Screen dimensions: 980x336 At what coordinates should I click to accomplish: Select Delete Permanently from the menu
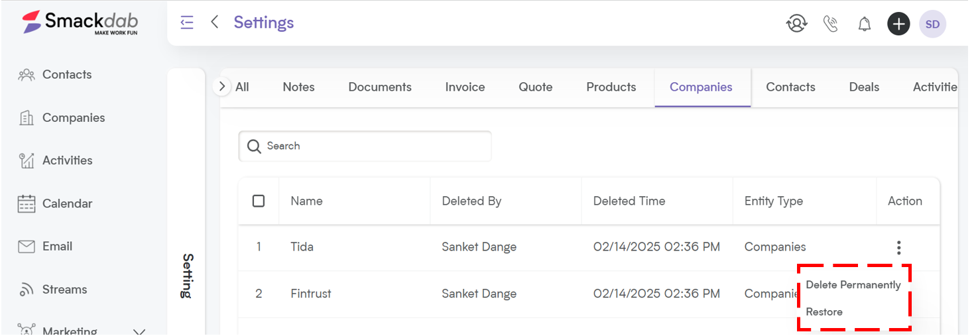[853, 285]
